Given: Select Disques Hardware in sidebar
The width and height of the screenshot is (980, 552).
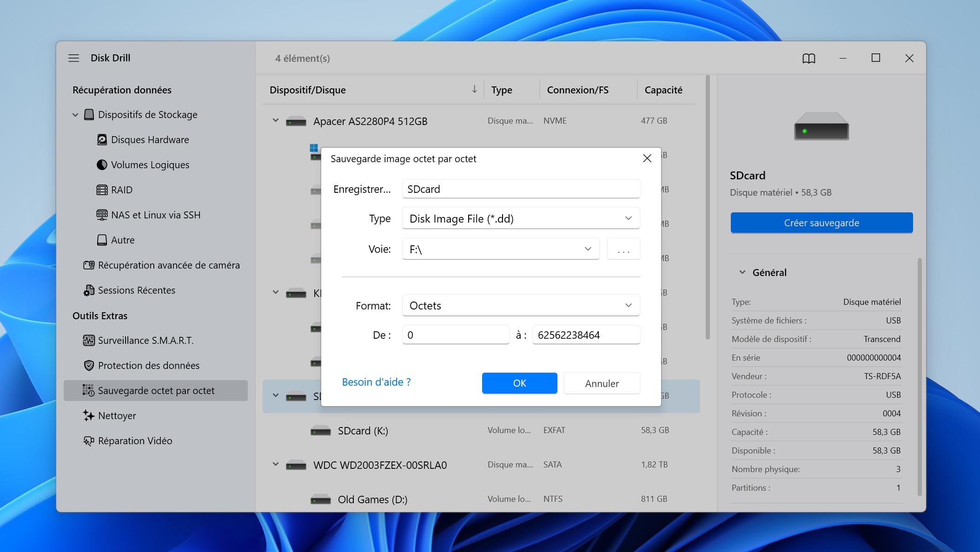Looking at the screenshot, I should point(150,140).
